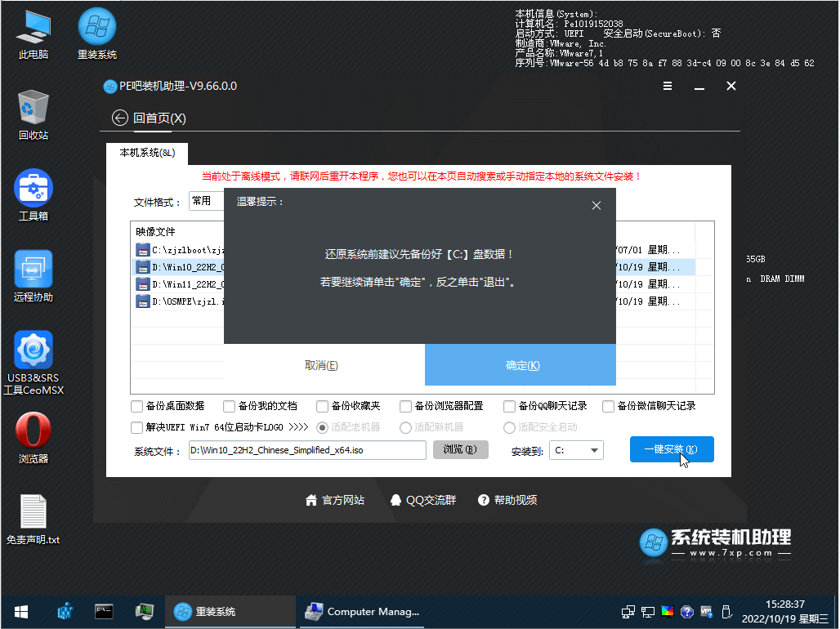Confirm with the 确定(K) button
Viewport: 840px width, 629px height.
coord(521,365)
